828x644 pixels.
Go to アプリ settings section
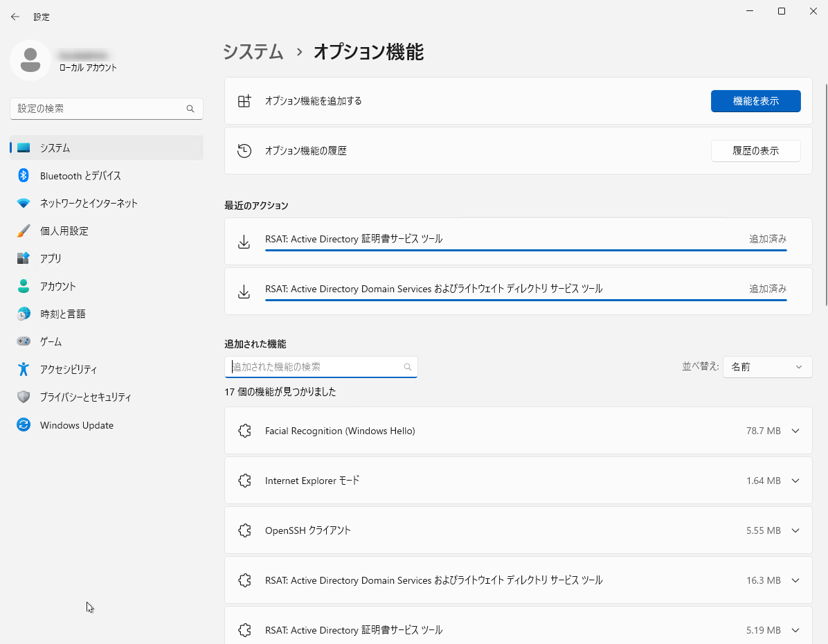(x=106, y=258)
